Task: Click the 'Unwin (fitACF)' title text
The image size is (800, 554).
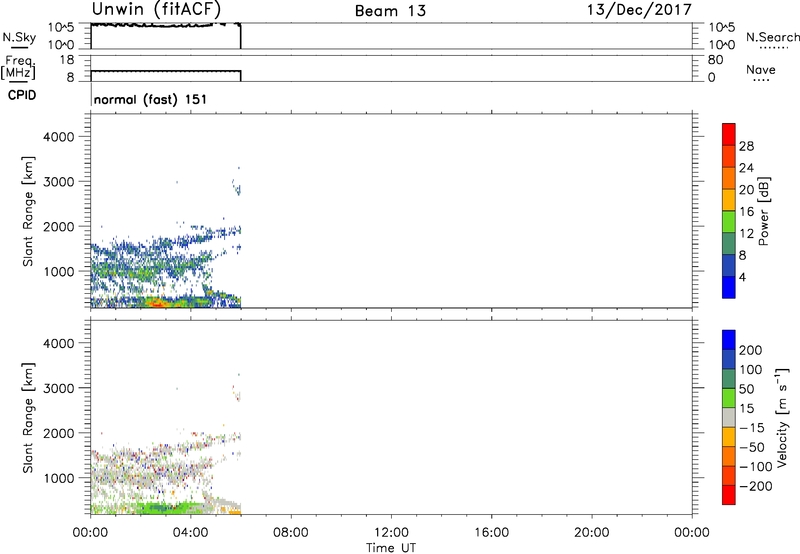Action: 156,10
